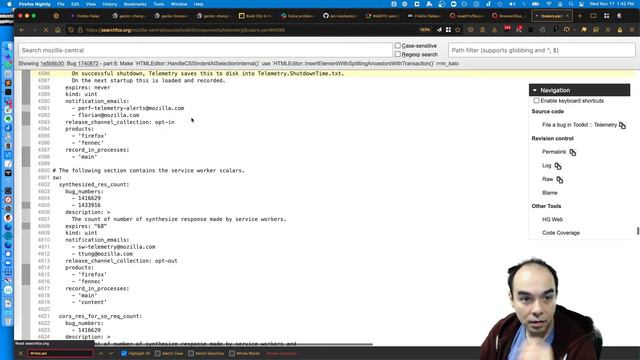Check Whole Words in the find bar
640x360 pixels.
tap(232, 353)
